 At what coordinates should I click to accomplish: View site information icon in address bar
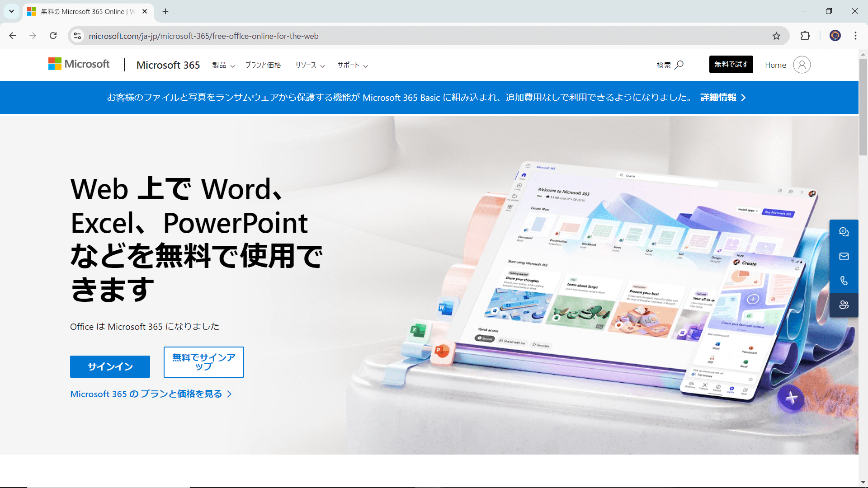click(78, 36)
